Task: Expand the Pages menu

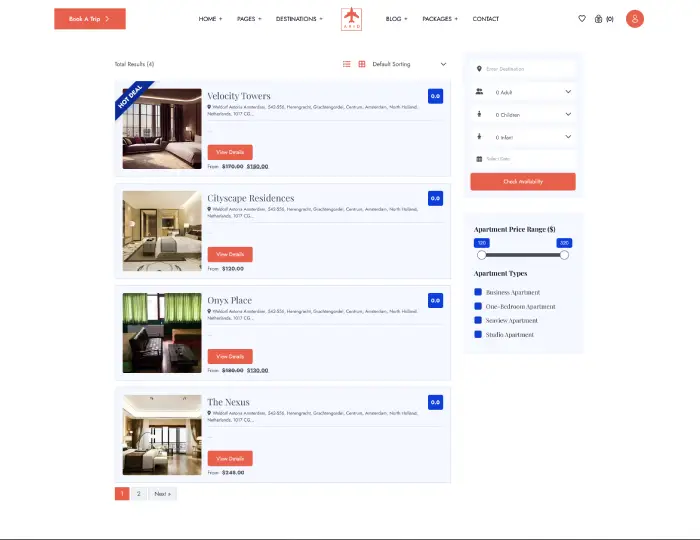Action: click(x=249, y=19)
